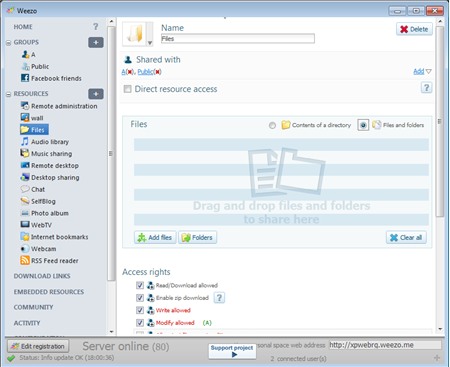
Task: Open Chat bubble icon
Action: pos(25,189)
